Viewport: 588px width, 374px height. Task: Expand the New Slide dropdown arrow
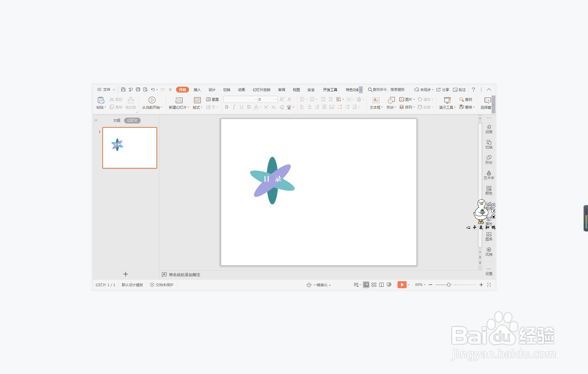[x=188, y=108]
